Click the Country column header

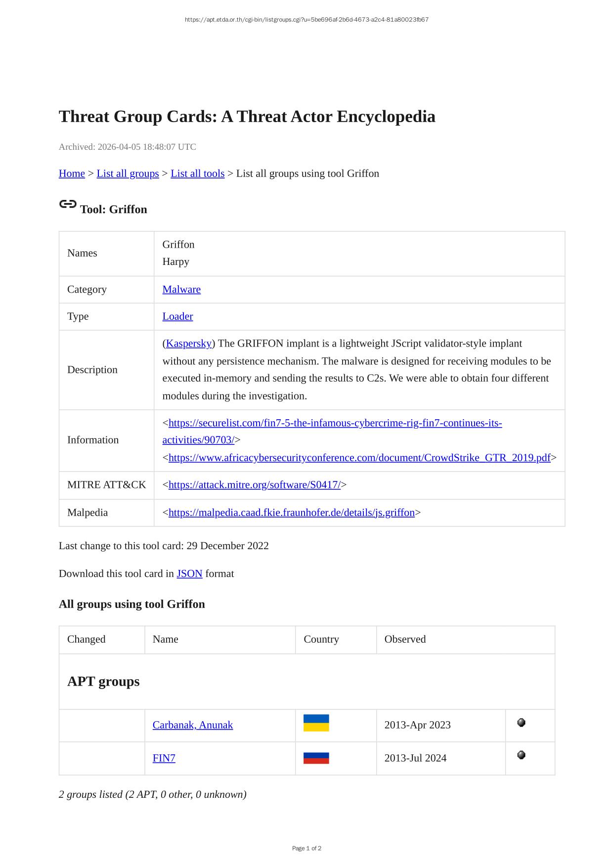[x=321, y=639]
